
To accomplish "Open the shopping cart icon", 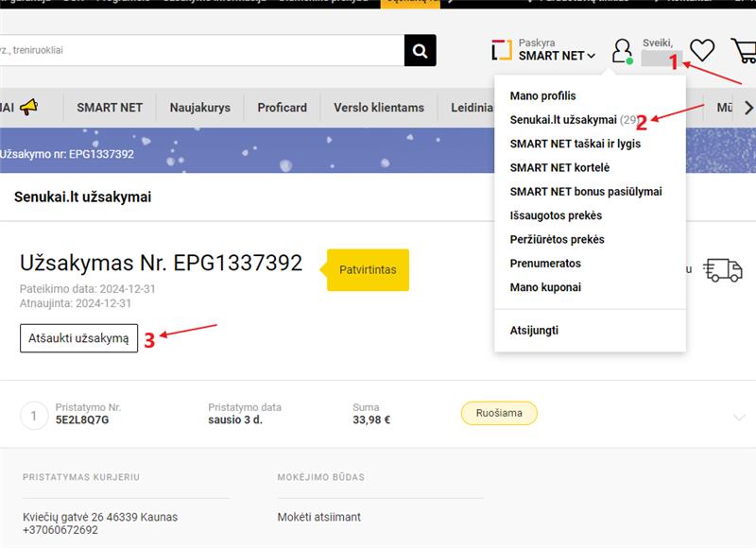I will coord(744,51).
